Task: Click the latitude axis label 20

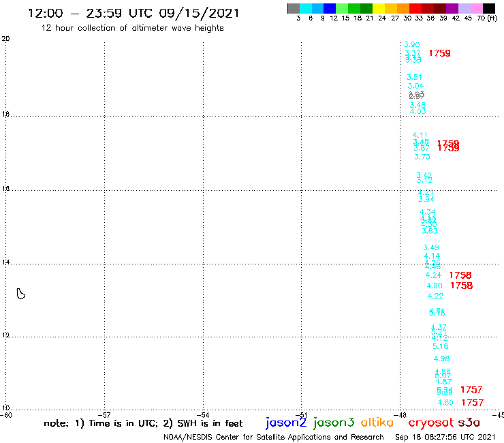Action: [5, 39]
